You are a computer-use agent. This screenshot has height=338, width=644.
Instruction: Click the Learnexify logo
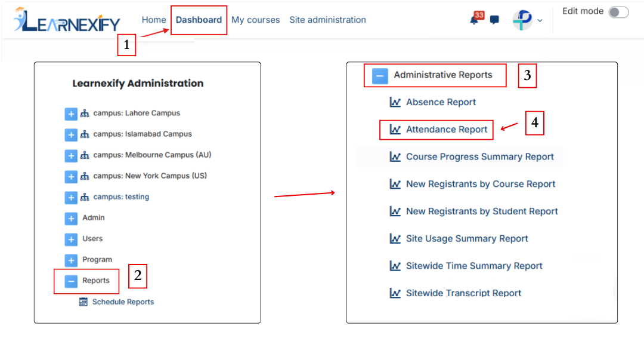[x=67, y=20]
